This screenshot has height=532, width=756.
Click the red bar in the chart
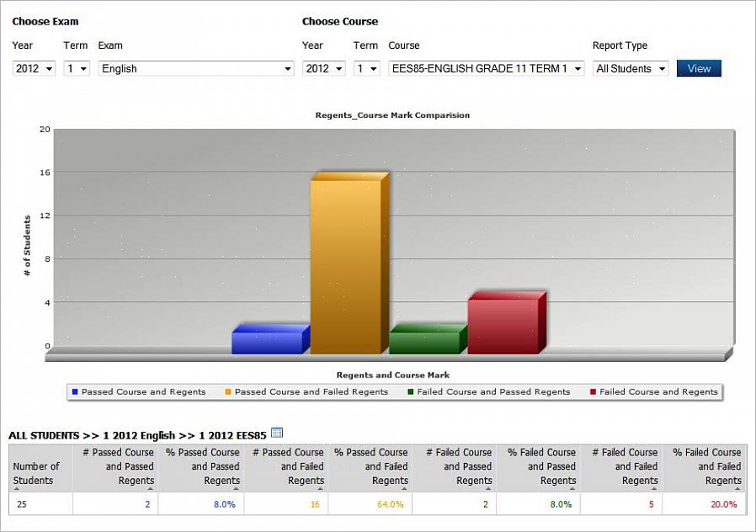(x=503, y=326)
